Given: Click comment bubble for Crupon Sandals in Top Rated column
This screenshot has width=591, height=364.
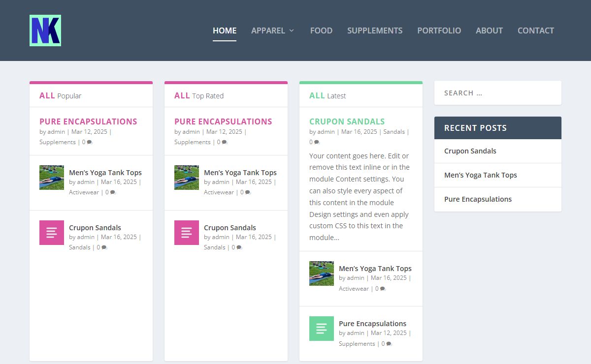Looking at the screenshot, I should 239,247.
